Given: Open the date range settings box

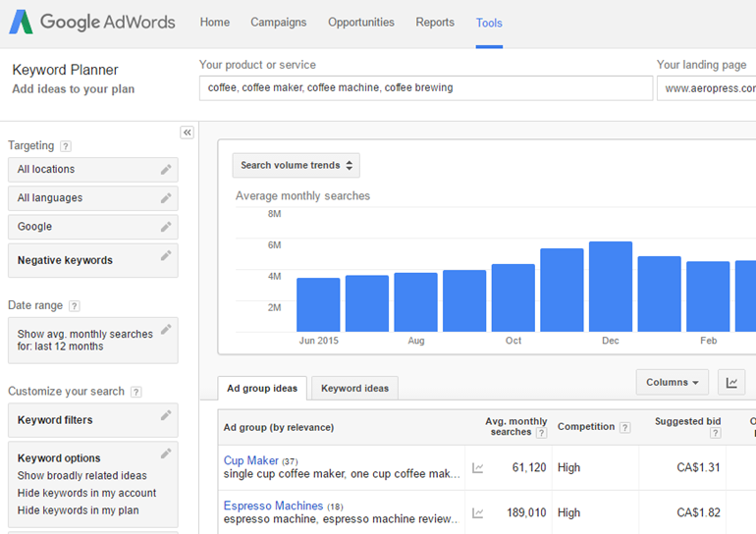Looking at the screenshot, I should tap(92, 340).
